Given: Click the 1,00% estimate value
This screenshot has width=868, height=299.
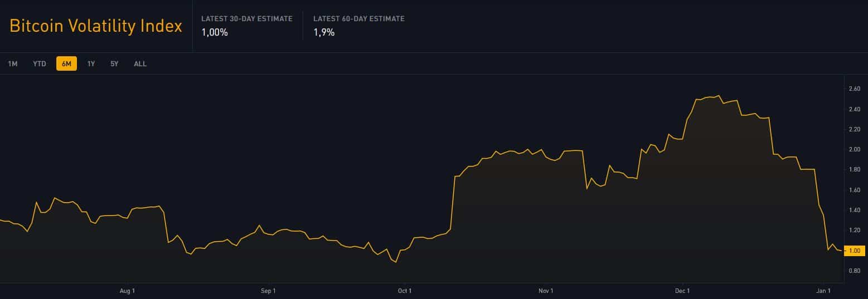Looking at the screenshot, I should 215,33.
